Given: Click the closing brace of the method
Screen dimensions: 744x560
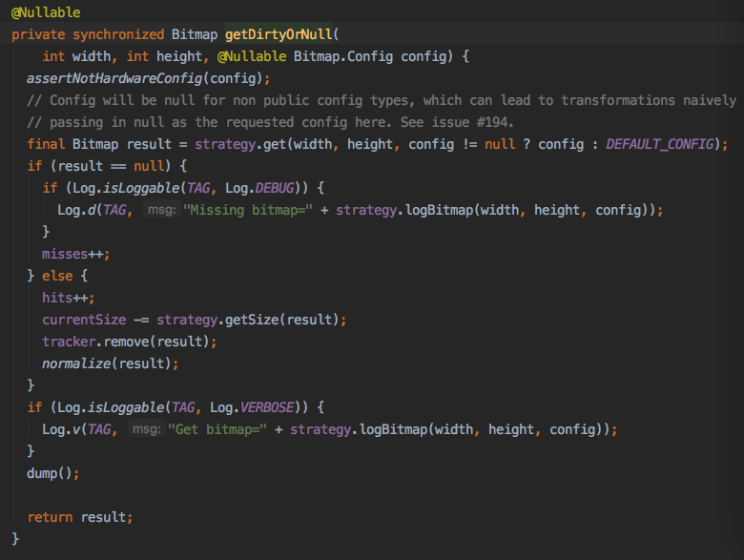Looking at the screenshot, I should pyautogui.click(x=15, y=539).
